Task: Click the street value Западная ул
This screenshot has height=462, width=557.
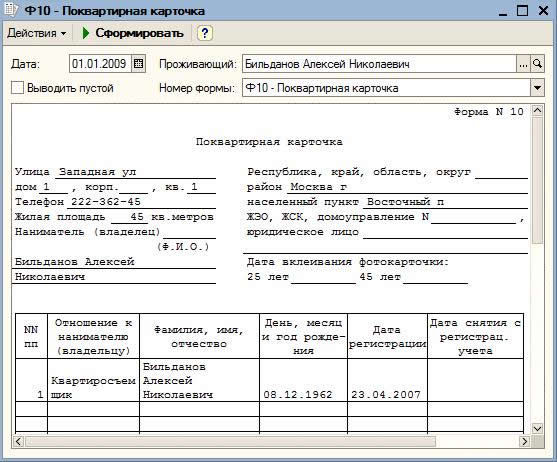Action: pos(98,172)
